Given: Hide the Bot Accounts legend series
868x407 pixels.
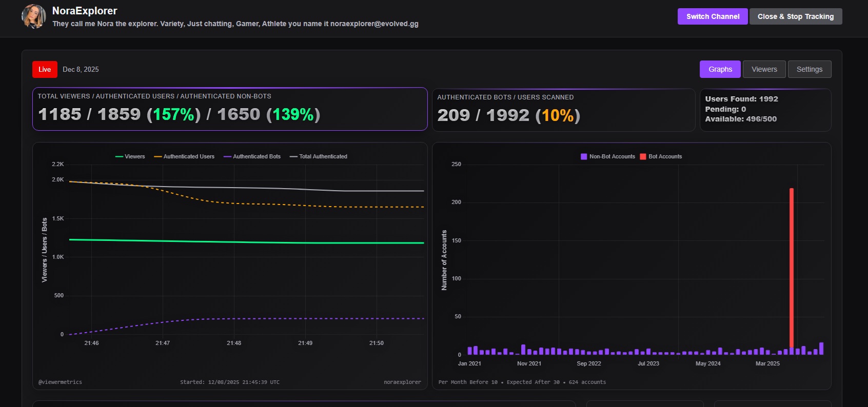Looking at the screenshot, I should (661, 156).
